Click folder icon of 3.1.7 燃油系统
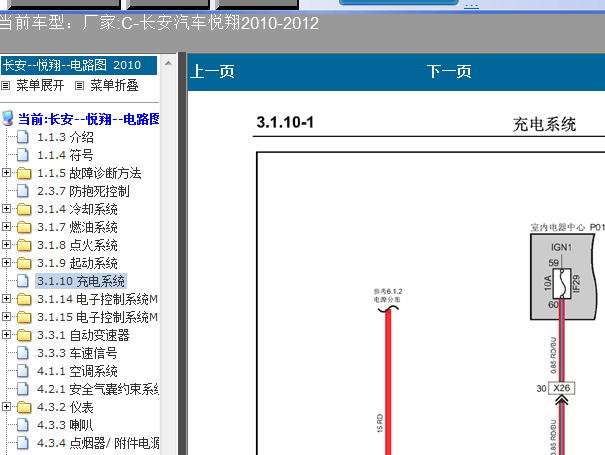605x455 pixels. pos(24,227)
